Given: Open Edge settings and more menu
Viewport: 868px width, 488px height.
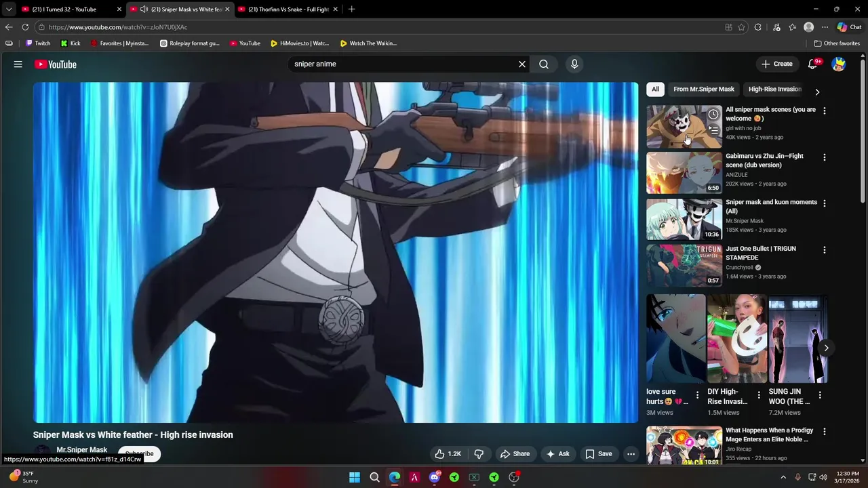Looking at the screenshot, I should [x=825, y=27].
